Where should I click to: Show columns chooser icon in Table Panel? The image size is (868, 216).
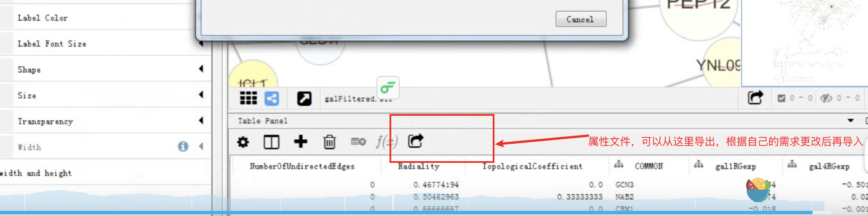[x=271, y=142]
